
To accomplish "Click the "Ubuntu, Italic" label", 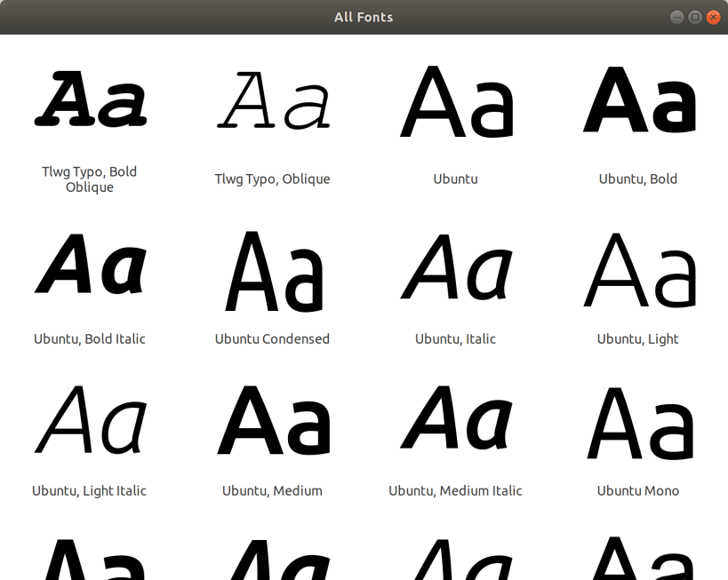I will click(x=455, y=338).
